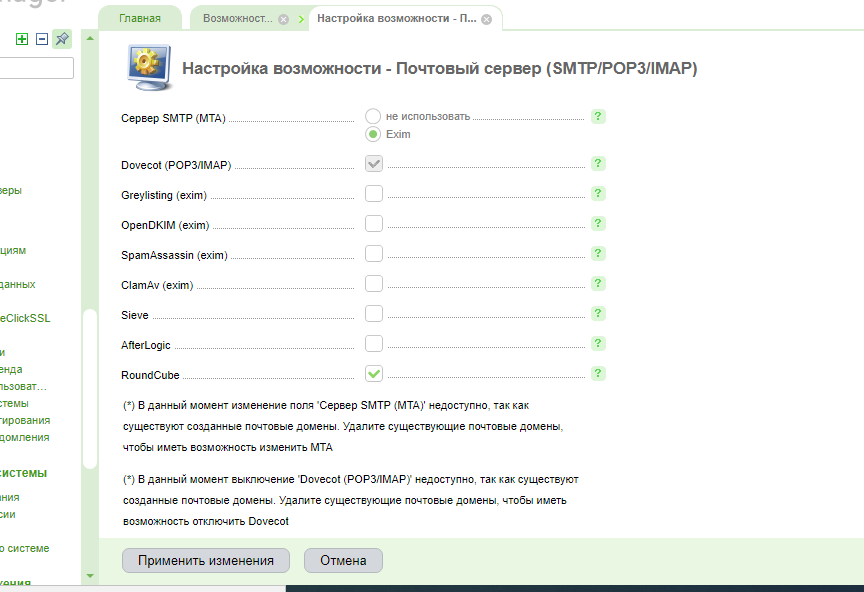Open help icon next to Dovecot (POP3/IMAP)

click(x=598, y=164)
